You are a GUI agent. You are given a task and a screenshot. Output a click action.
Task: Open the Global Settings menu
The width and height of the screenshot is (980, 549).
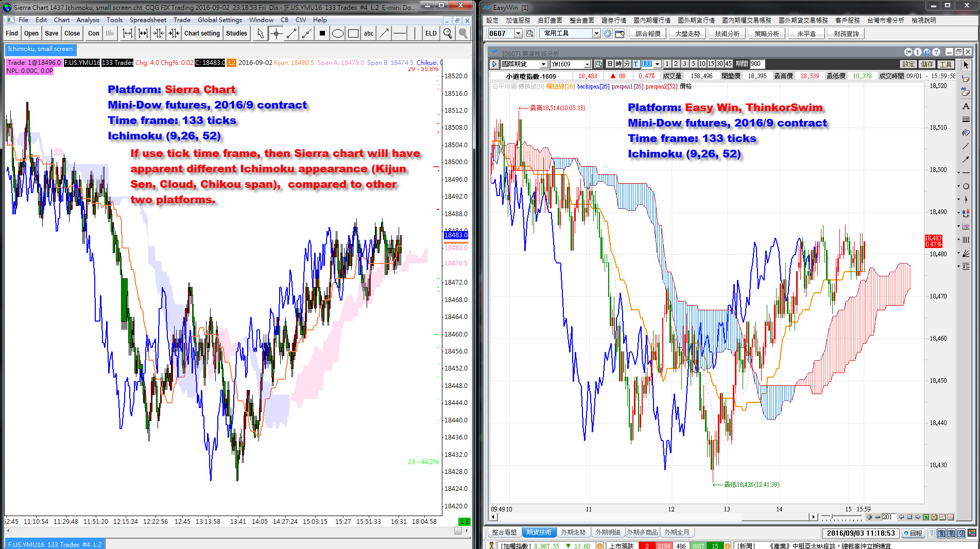point(220,20)
